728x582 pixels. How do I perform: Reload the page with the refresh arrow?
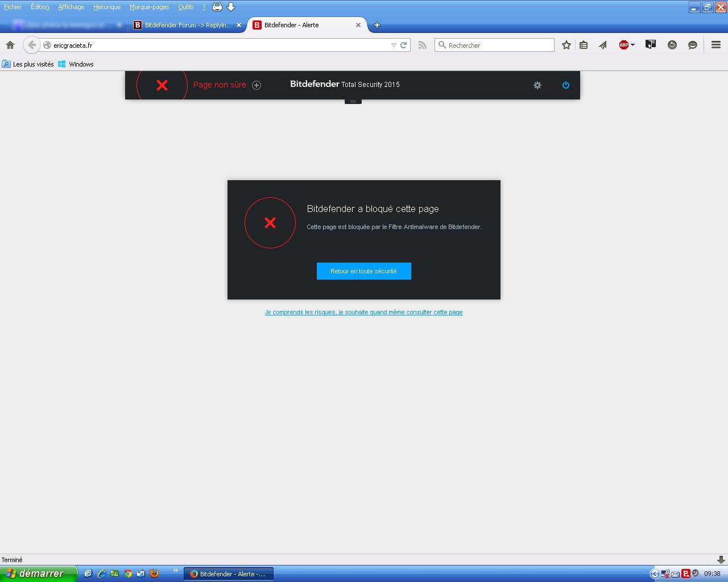pos(404,45)
